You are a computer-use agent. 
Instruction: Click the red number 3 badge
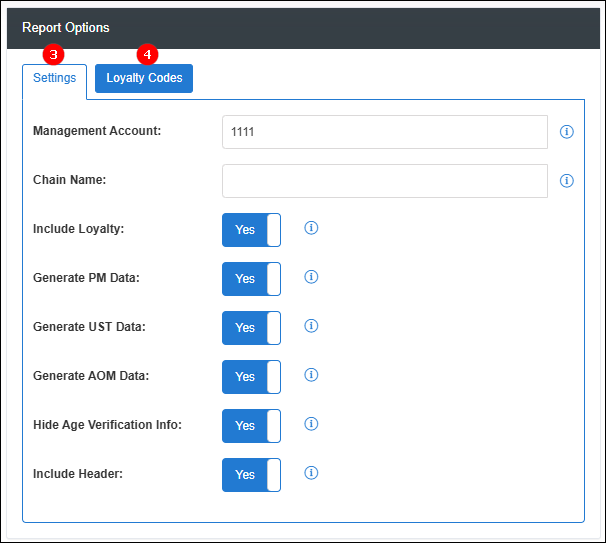click(53, 54)
